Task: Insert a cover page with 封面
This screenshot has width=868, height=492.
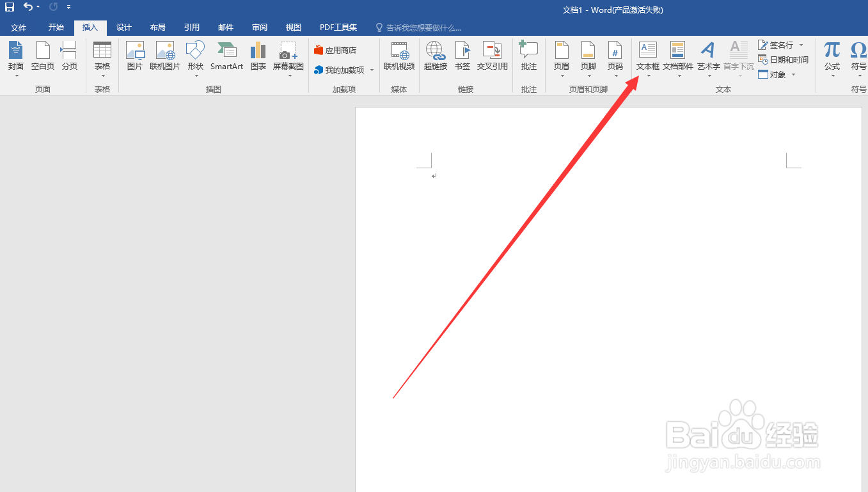Action: tap(16, 59)
